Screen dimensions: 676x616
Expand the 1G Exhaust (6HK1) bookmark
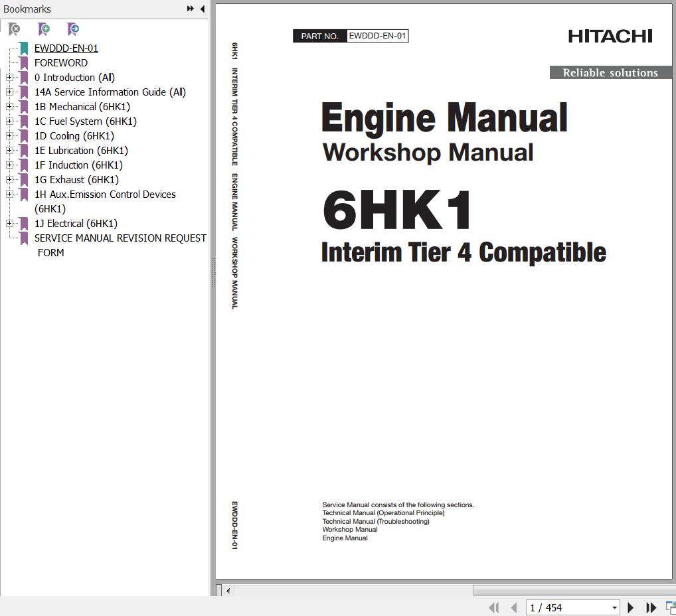click(x=9, y=180)
